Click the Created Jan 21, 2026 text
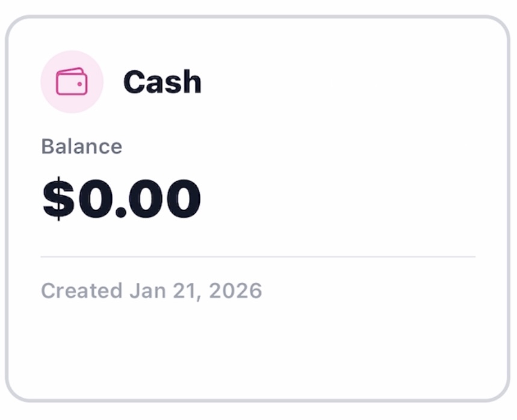 click(151, 291)
